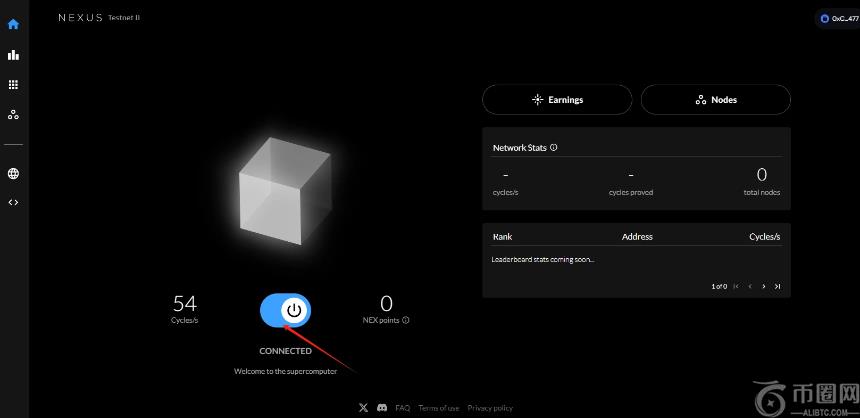Switch to the Earnings tab

point(557,100)
